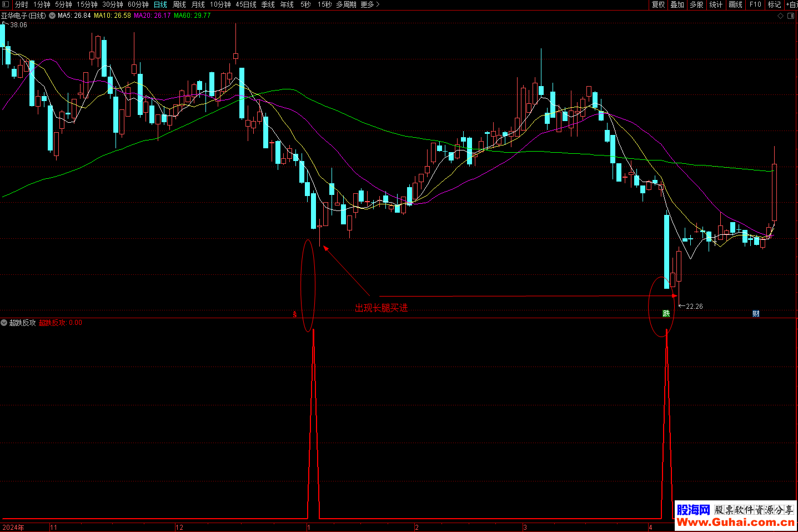Open 超跌反攻 indicator dropdown arrow

[4, 323]
